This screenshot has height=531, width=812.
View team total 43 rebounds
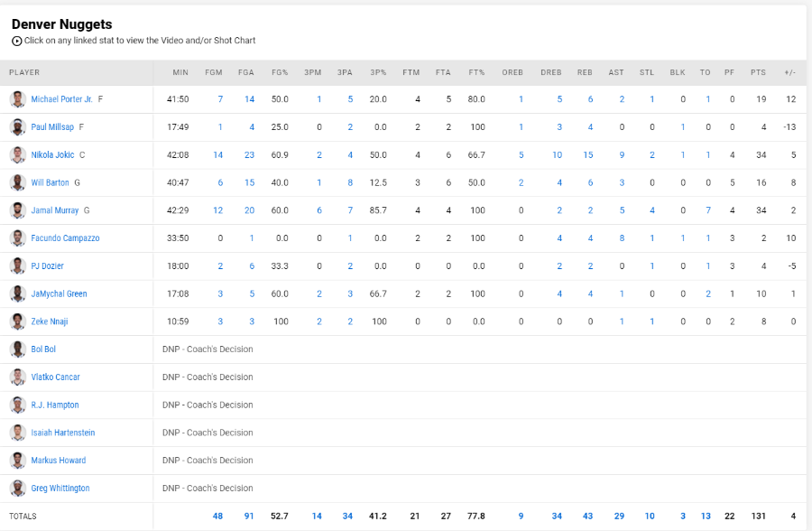pyautogui.click(x=587, y=516)
